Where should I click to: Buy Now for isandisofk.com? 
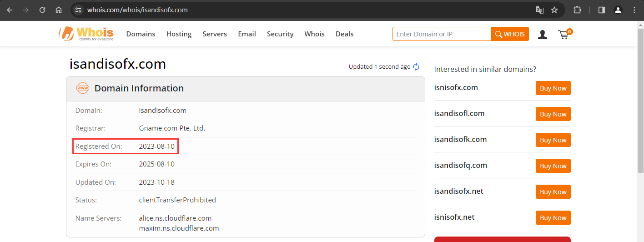pyautogui.click(x=553, y=140)
